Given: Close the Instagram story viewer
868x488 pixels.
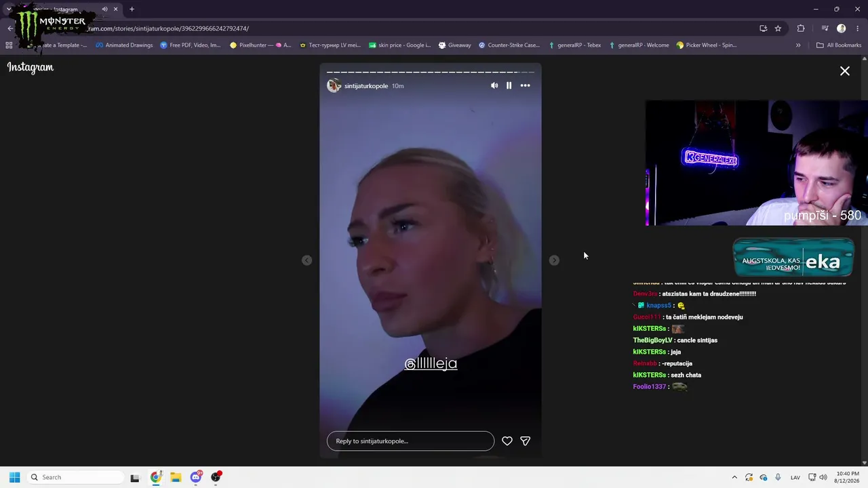Looking at the screenshot, I should [x=845, y=71].
